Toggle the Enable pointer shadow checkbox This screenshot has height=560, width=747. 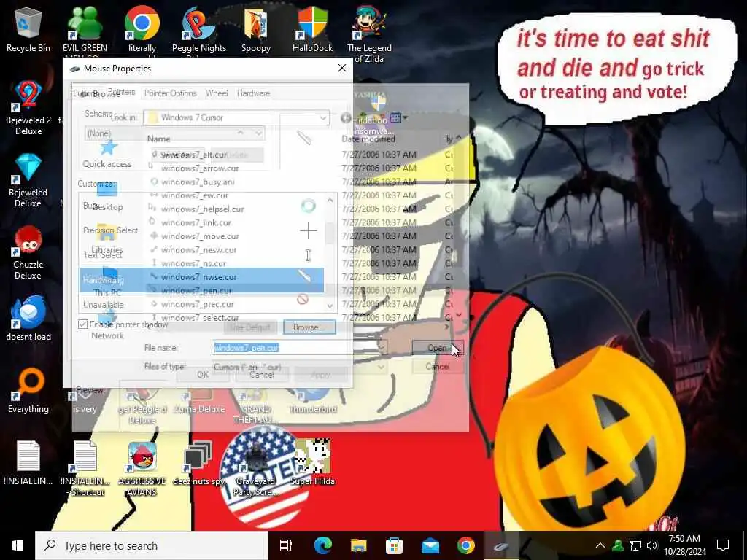pyautogui.click(x=83, y=324)
